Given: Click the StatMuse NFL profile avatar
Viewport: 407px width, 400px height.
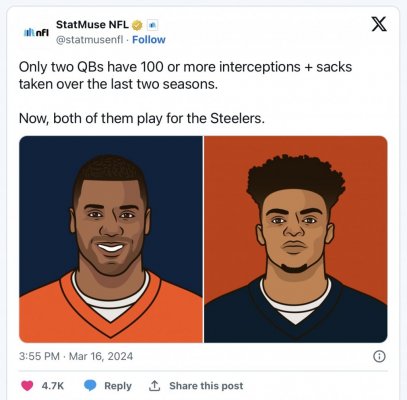Looking at the screenshot, I should [x=36, y=32].
